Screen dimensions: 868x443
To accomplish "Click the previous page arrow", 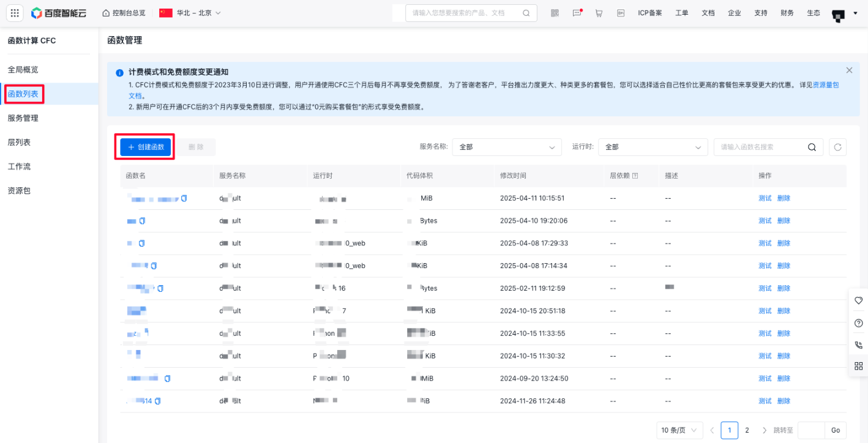I will coord(712,430).
